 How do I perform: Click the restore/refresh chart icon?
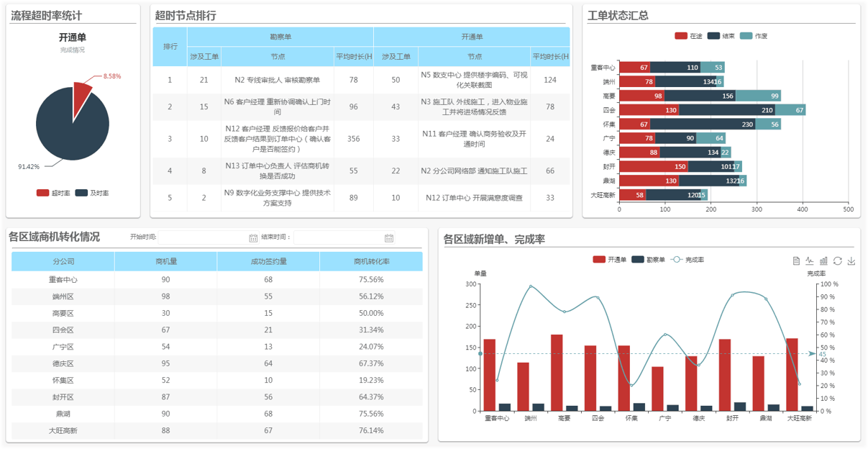point(838,260)
